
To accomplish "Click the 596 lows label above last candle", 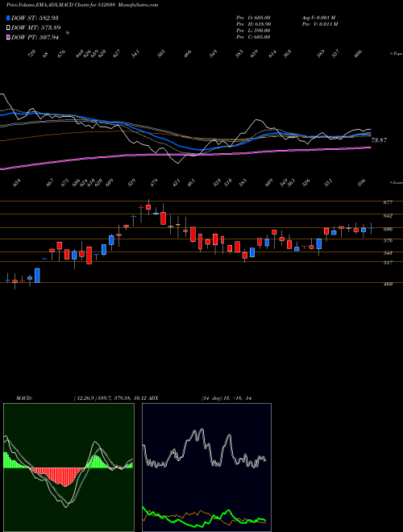I will tap(362, 184).
